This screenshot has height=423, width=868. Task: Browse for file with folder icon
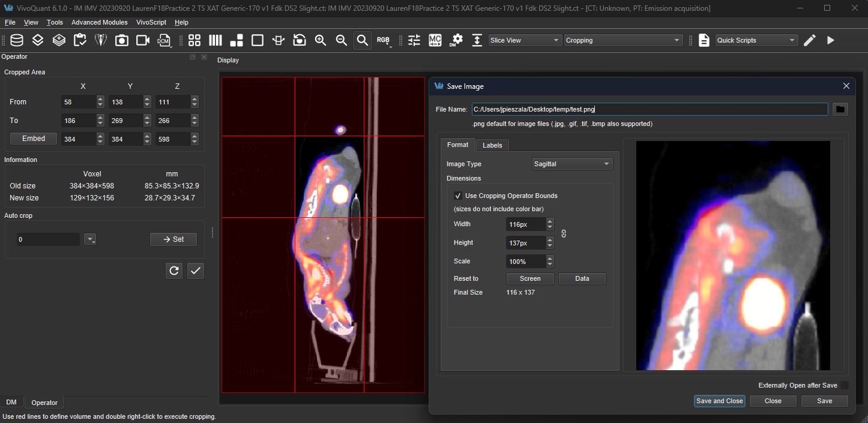tap(840, 109)
